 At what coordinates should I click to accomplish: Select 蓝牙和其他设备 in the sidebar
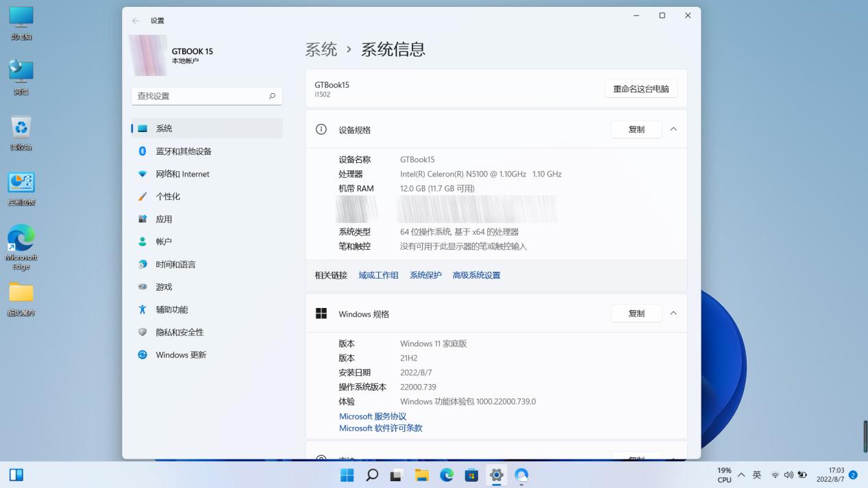pyautogui.click(x=184, y=151)
